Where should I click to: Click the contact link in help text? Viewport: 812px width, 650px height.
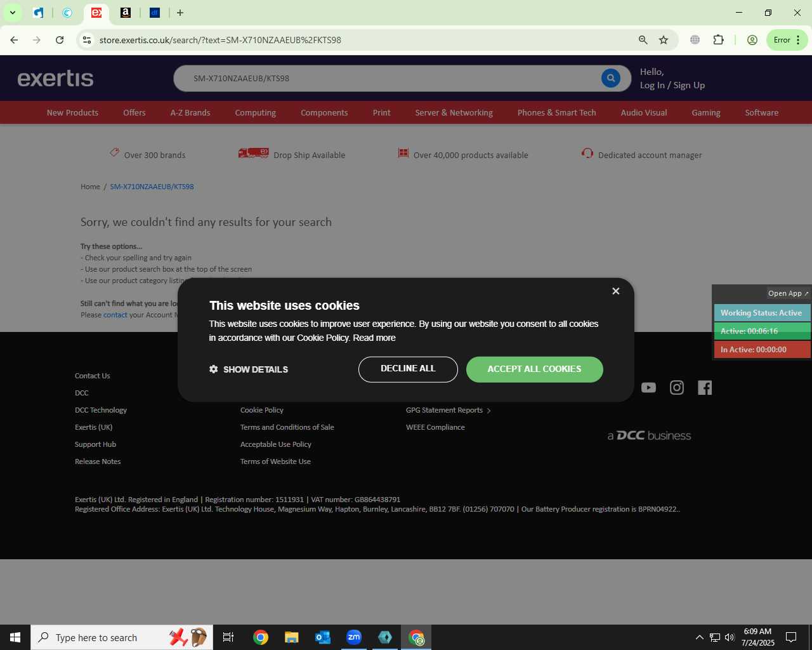(x=115, y=315)
